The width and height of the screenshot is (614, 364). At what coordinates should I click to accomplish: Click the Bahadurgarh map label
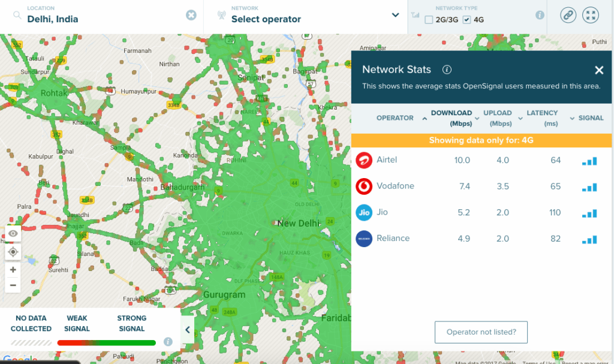(x=182, y=187)
